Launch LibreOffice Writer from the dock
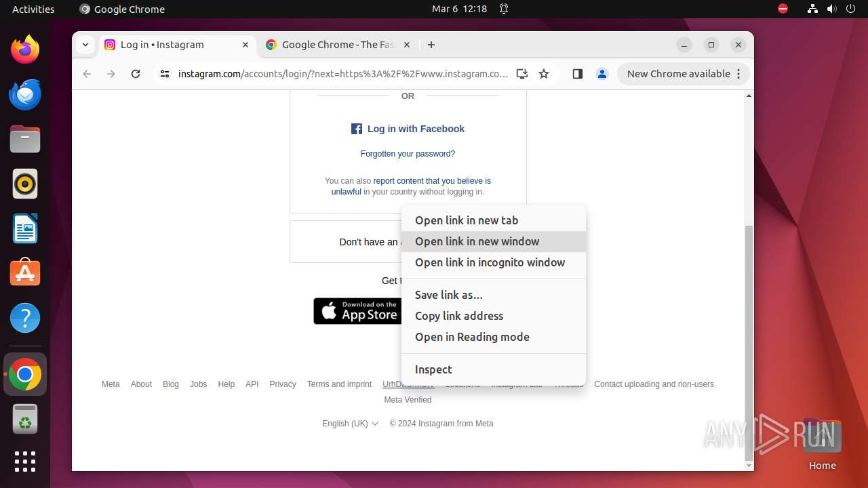 [x=25, y=228]
